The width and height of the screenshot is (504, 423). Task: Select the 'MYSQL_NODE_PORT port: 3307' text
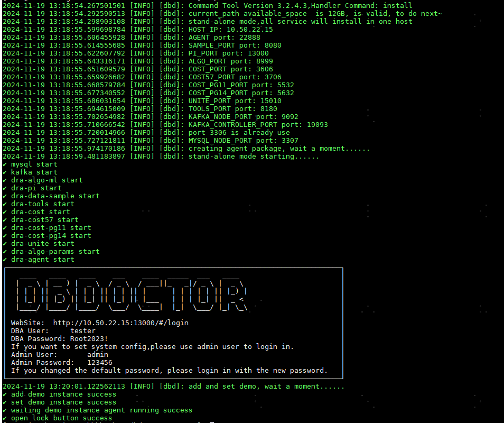(x=244, y=141)
